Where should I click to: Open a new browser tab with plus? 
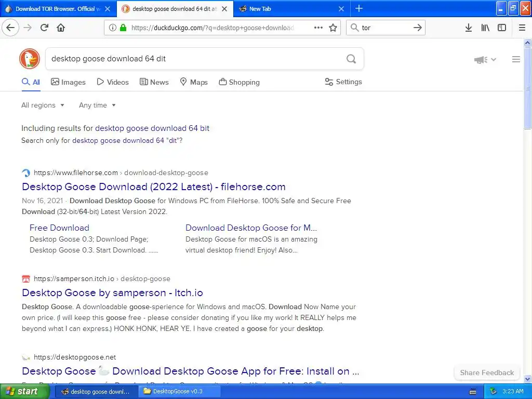pos(359,9)
